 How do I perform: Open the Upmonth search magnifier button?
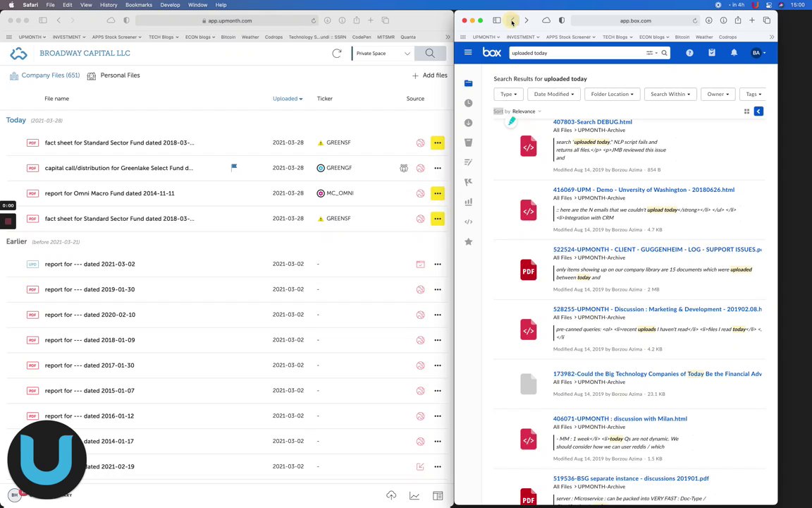[431, 54]
